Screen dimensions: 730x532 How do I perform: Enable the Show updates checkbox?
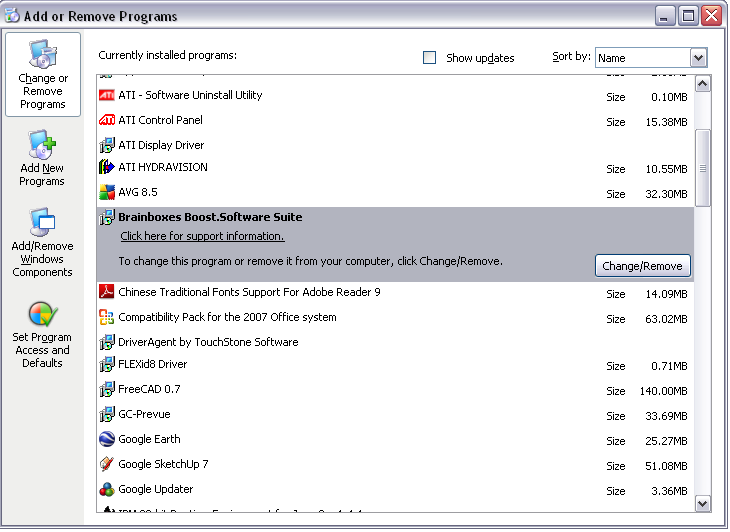coord(429,58)
